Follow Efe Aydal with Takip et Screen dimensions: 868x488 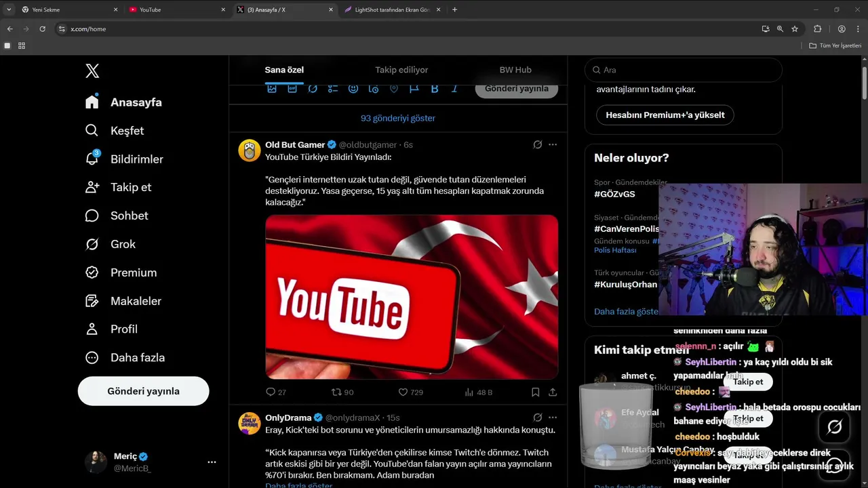click(748, 418)
